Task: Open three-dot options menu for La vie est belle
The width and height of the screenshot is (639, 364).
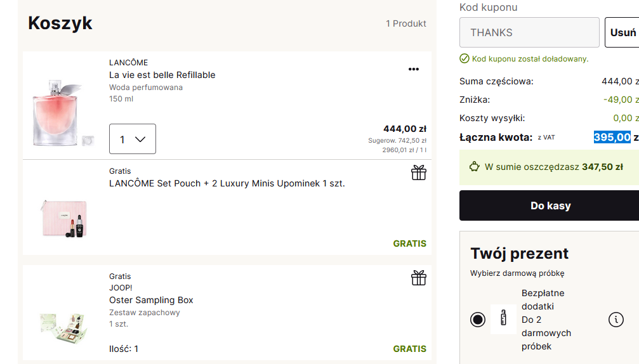Action: (x=414, y=69)
